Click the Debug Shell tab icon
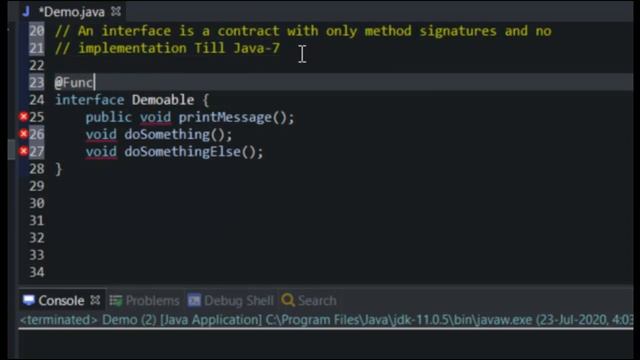This screenshot has height=360, width=640. click(x=194, y=300)
